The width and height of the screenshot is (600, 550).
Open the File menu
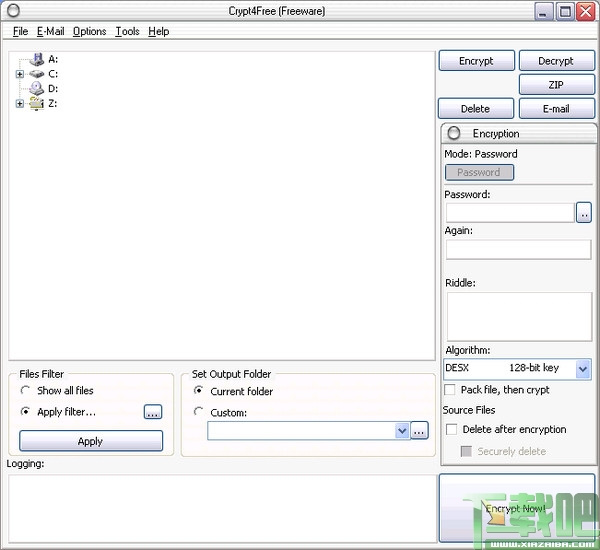pyautogui.click(x=20, y=31)
